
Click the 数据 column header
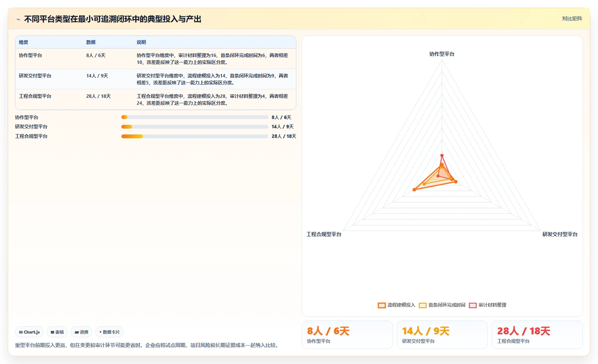pos(91,42)
